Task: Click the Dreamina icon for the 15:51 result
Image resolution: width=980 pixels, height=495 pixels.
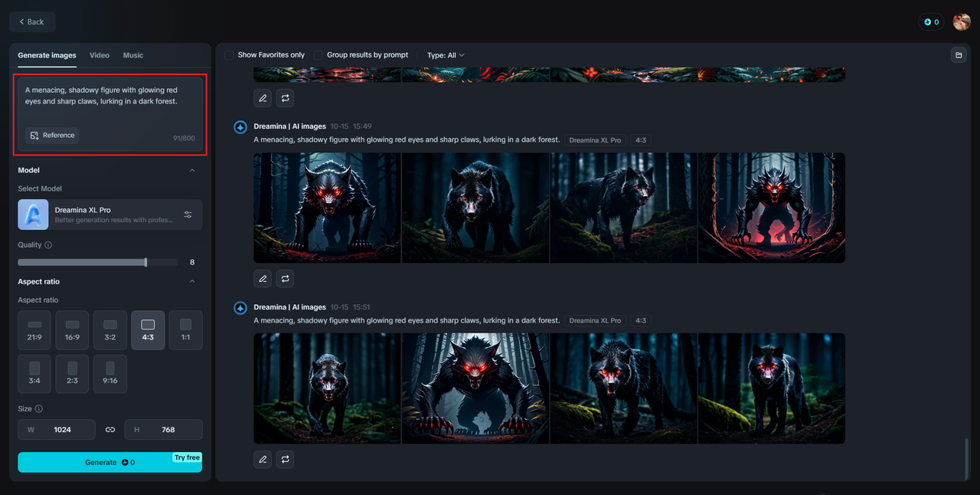Action: pyautogui.click(x=240, y=308)
